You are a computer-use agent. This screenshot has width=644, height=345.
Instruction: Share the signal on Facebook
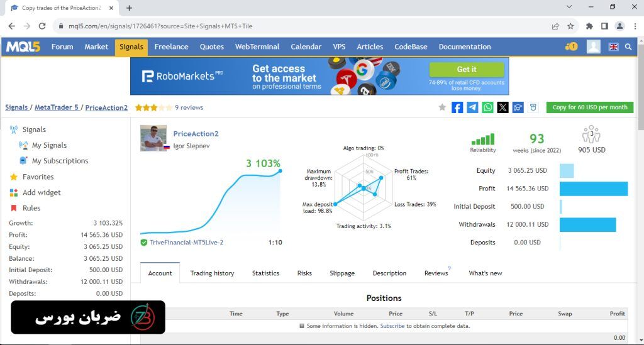(x=457, y=107)
